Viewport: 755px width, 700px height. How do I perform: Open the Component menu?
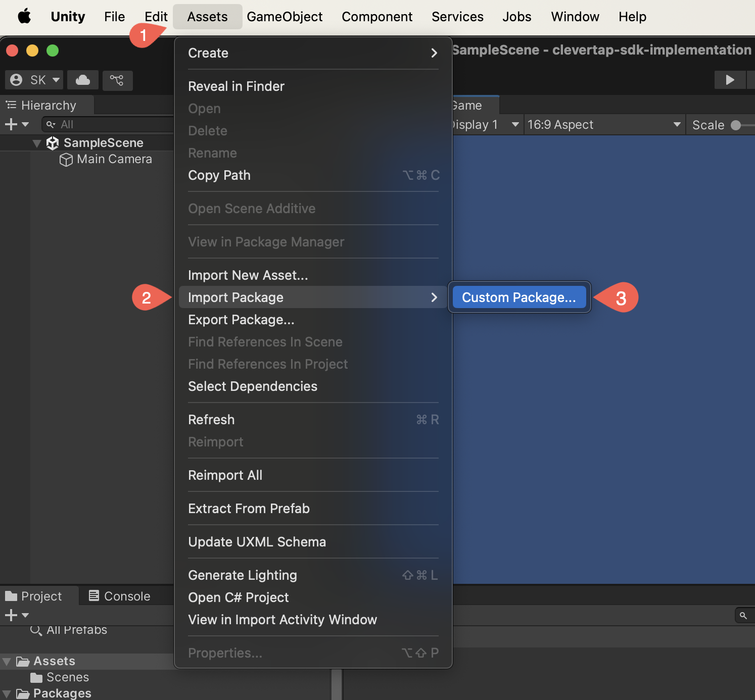377,17
